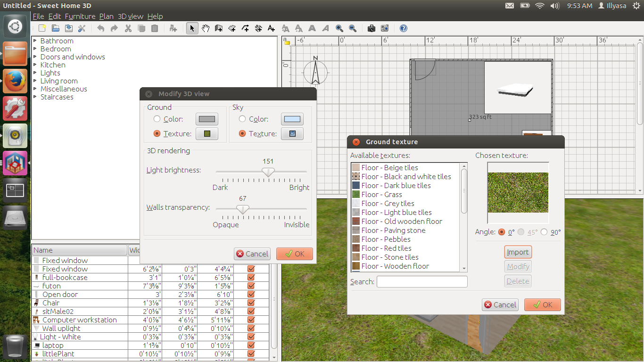Image resolution: width=644 pixels, height=362 pixels.
Task: Select the Ground Texture radio button
Action: pyautogui.click(x=157, y=134)
